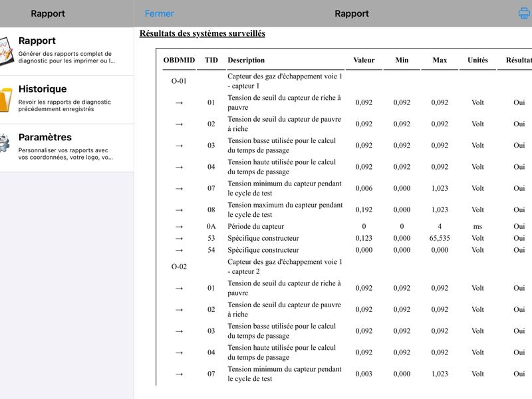Screen dimensions: 532x399
Task: Select the Valeur column header
Action: (x=364, y=60)
